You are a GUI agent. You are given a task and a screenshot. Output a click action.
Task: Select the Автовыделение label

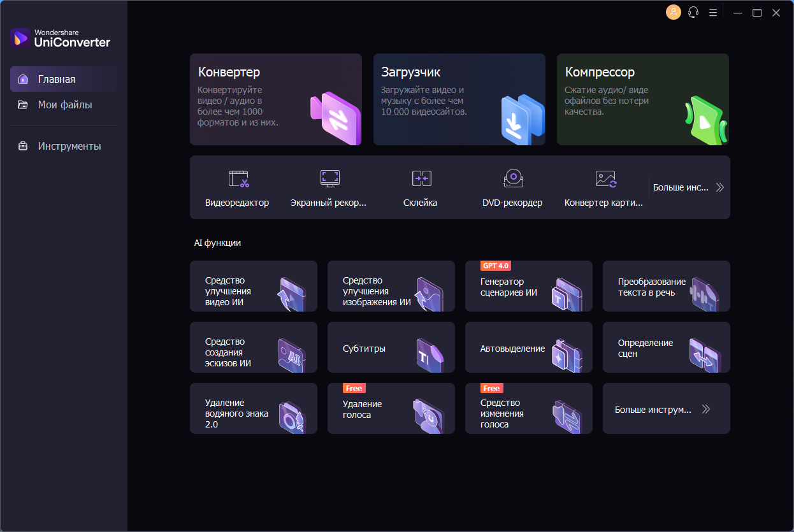click(512, 349)
